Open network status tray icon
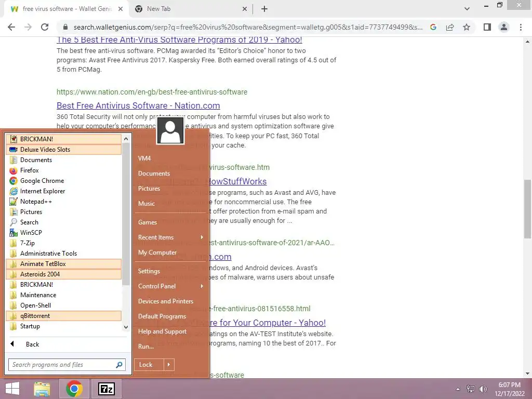Screen dimensions: 532x399 pyautogui.click(x=471, y=389)
